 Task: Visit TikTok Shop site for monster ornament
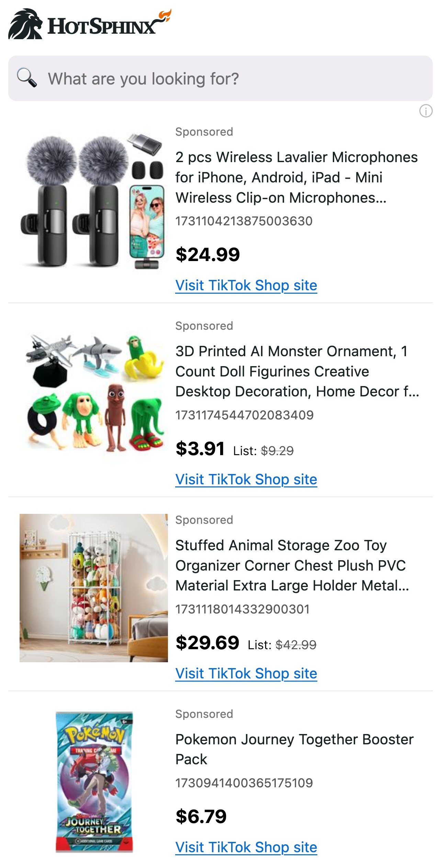pos(246,480)
